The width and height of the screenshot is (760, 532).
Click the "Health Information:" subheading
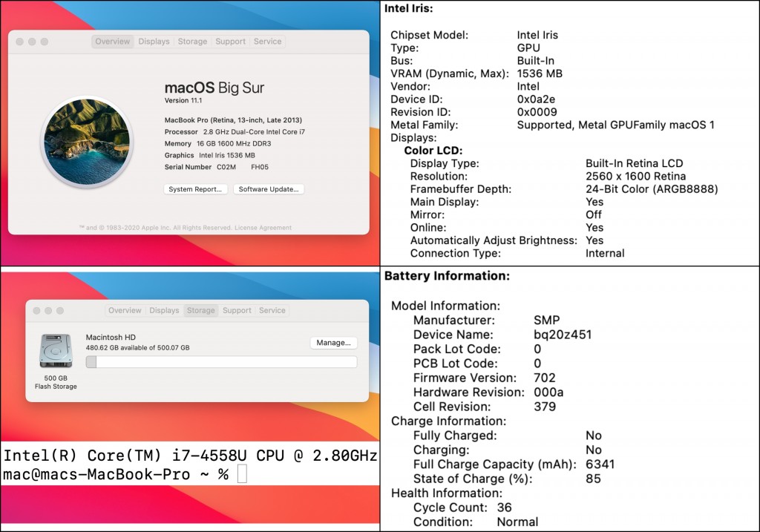point(446,493)
